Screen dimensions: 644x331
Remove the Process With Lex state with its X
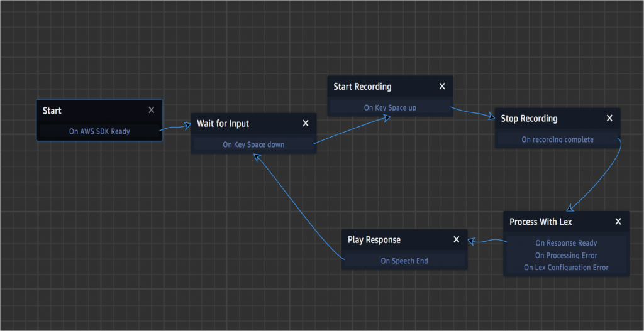click(x=618, y=222)
